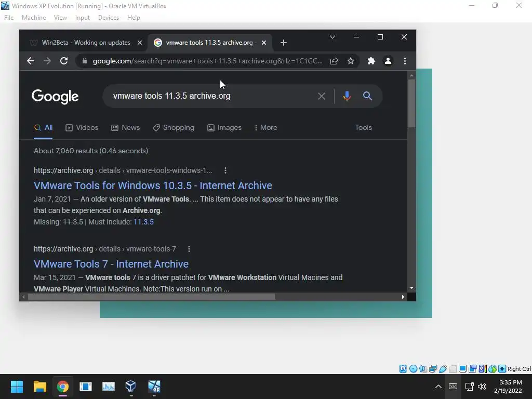Close the vmware tools search tab

coord(263,43)
